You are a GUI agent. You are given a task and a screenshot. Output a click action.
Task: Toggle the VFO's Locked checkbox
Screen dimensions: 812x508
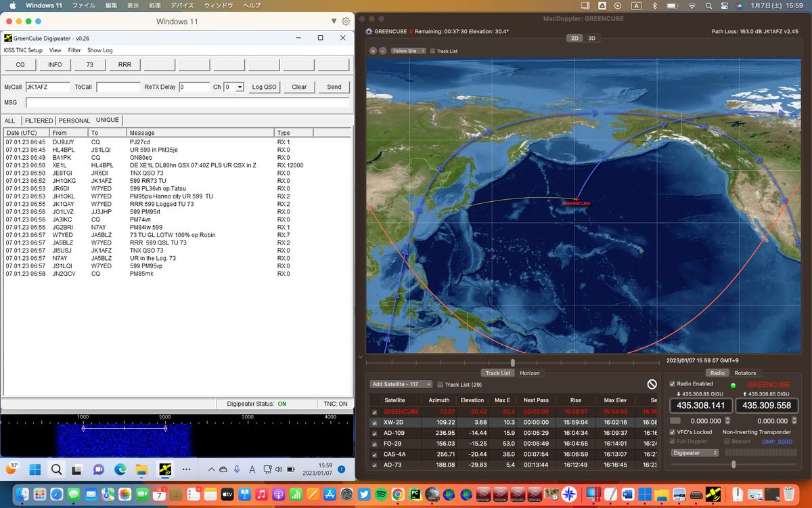click(672, 431)
